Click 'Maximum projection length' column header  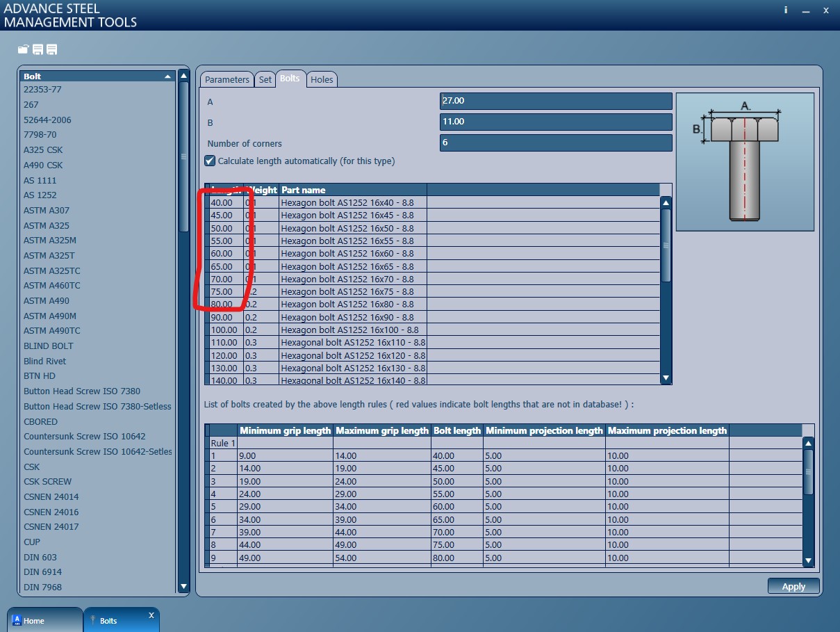667,430
